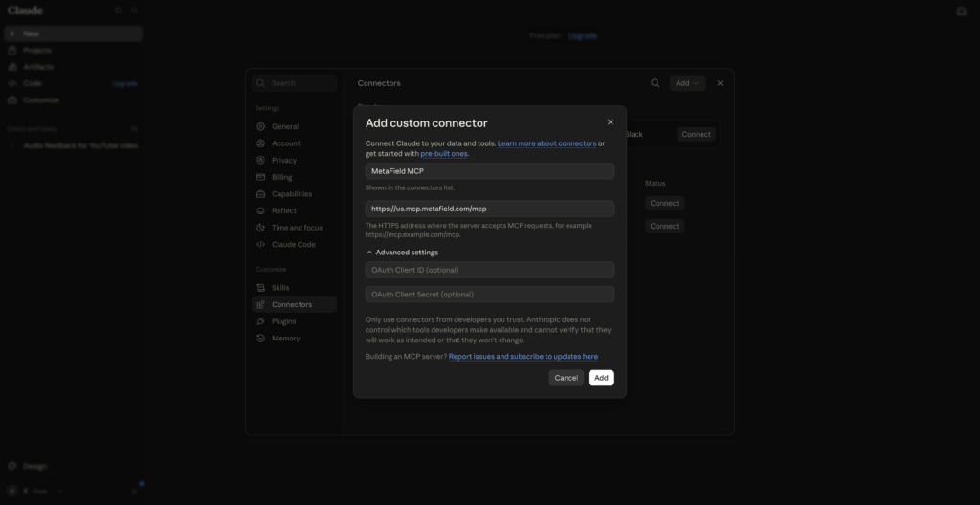Collapse the Advanced settings section
The height and width of the screenshot is (505, 980).
click(x=402, y=252)
